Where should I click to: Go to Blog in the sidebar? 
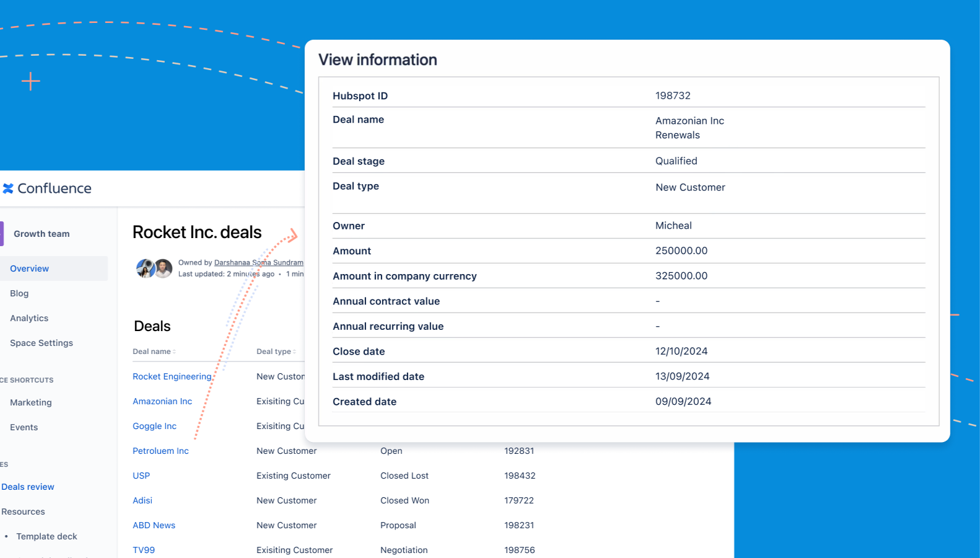19,293
